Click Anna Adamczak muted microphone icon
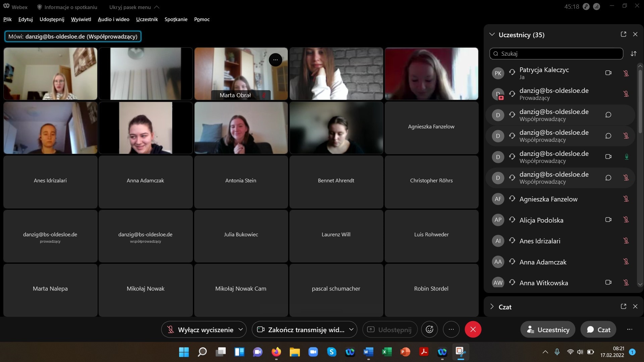The width and height of the screenshot is (644, 362). [626, 261]
